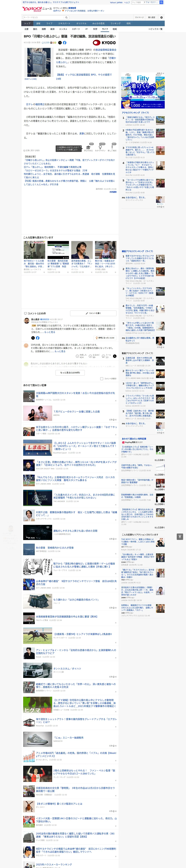Screen dimensions: 186x868
Task: React with わかりやすい lightbulb icon
Action: point(100,148)
